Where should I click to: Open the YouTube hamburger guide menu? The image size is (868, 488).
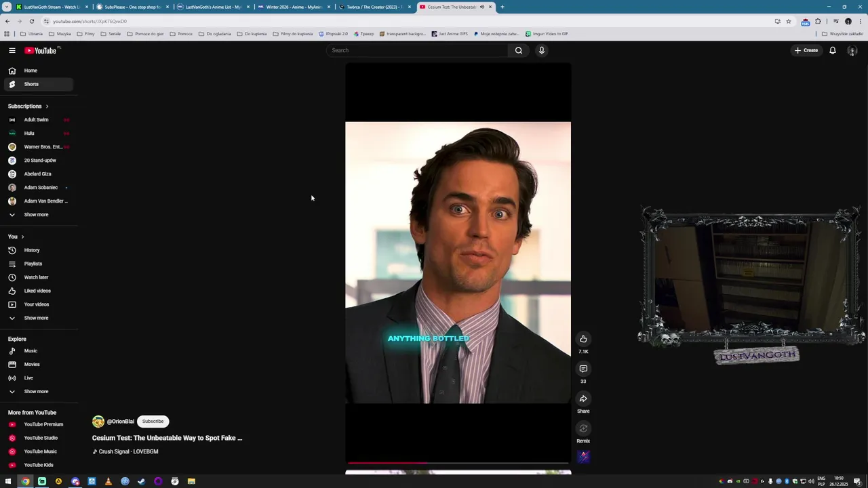[12, 50]
